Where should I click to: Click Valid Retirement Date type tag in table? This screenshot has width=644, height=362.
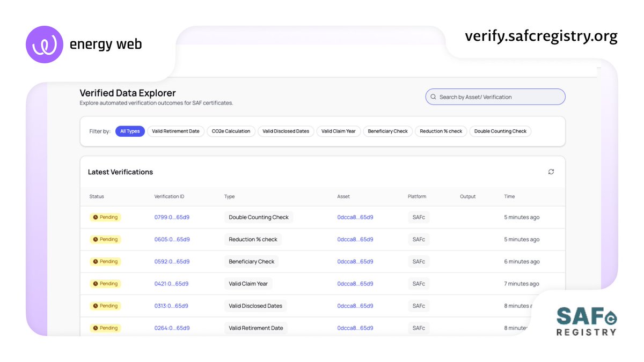(255, 328)
